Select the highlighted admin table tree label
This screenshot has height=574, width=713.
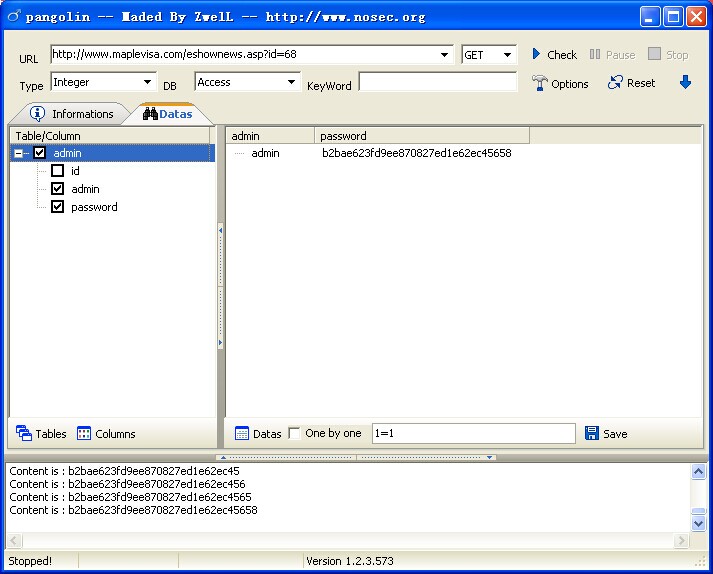pos(67,153)
